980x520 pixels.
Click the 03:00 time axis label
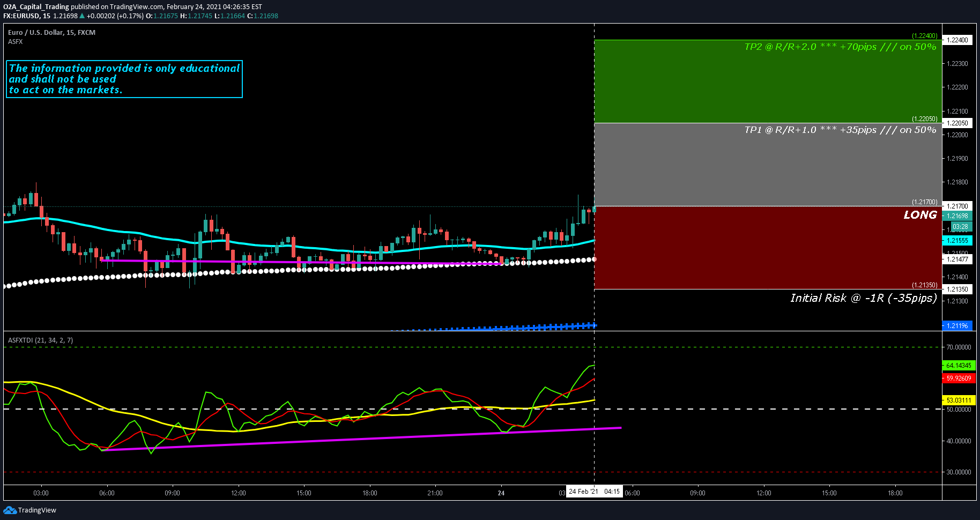[x=41, y=493]
